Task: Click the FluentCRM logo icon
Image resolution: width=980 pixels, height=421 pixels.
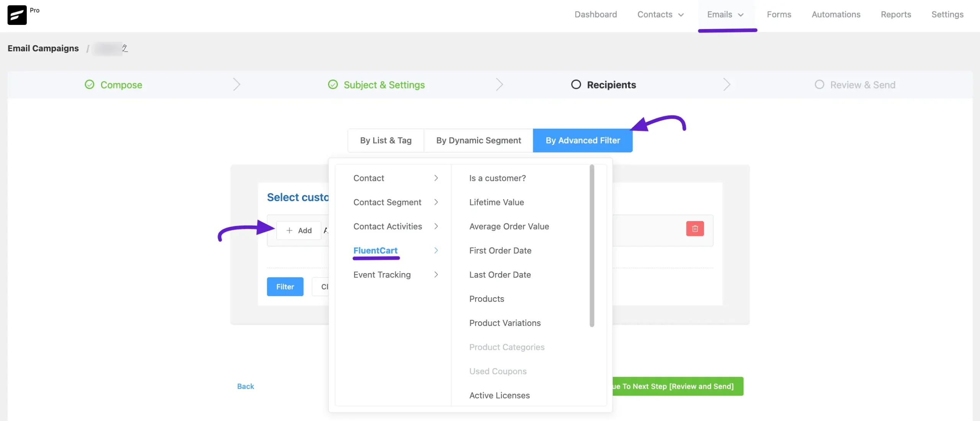Action: click(x=17, y=15)
